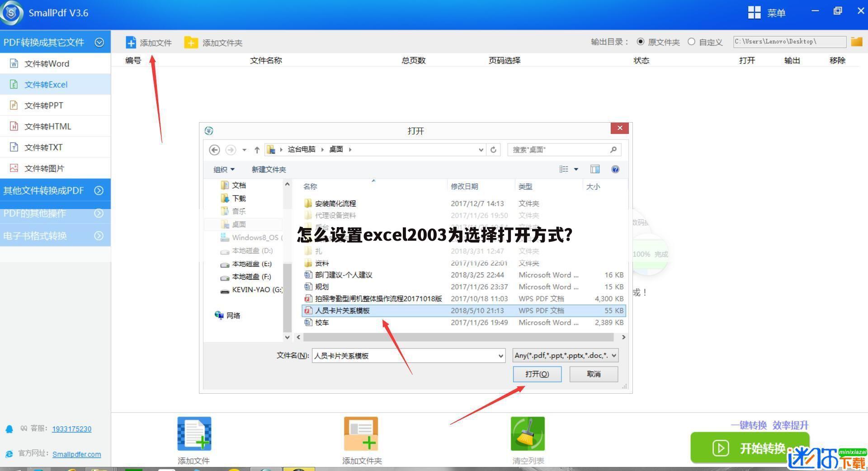This screenshot has width=868, height=471.
Task: Open the 菜单 grid icon
Action: (754, 13)
